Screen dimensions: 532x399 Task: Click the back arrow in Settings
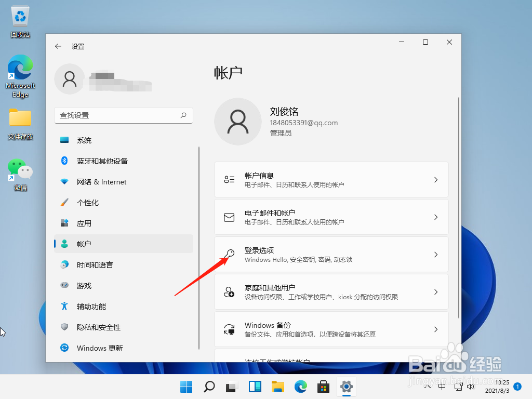click(58, 46)
